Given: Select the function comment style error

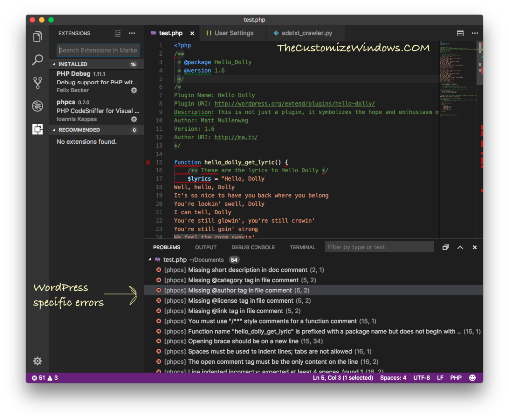Looking at the screenshot, I should tap(313, 321).
